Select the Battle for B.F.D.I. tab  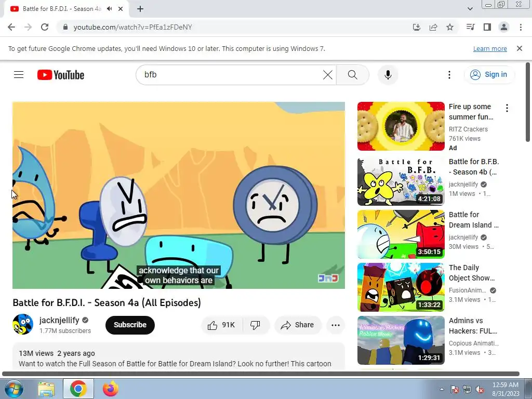coord(62,9)
